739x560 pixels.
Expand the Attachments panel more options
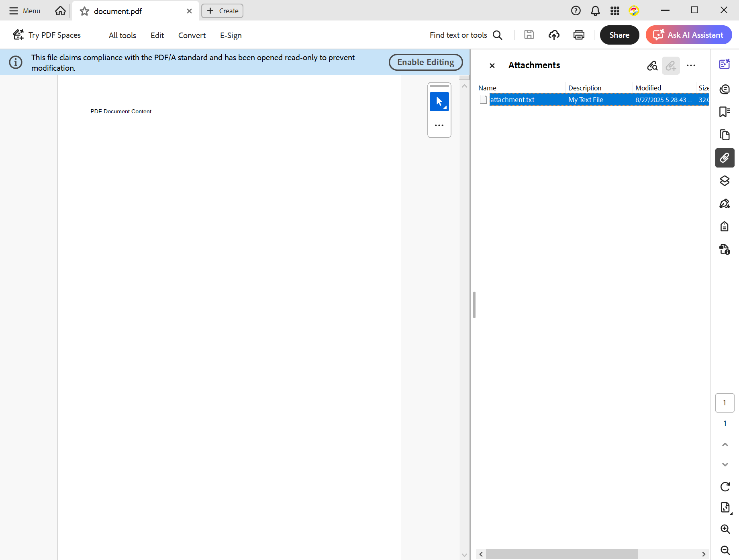pyautogui.click(x=691, y=65)
